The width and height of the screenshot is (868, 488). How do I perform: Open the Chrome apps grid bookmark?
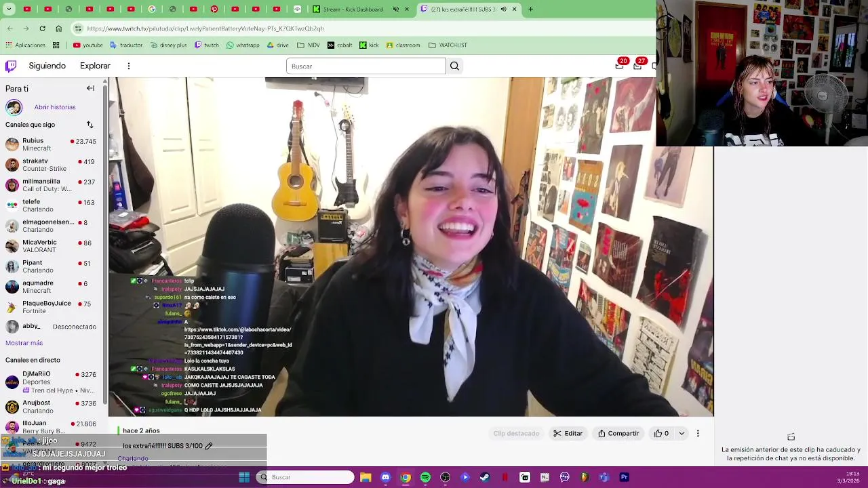point(56,45)
